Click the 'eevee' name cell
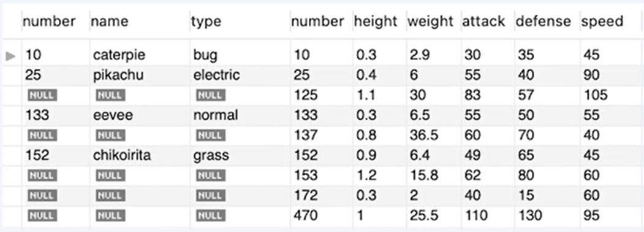This screenshot has width=644, height=232. pos(140,115)
